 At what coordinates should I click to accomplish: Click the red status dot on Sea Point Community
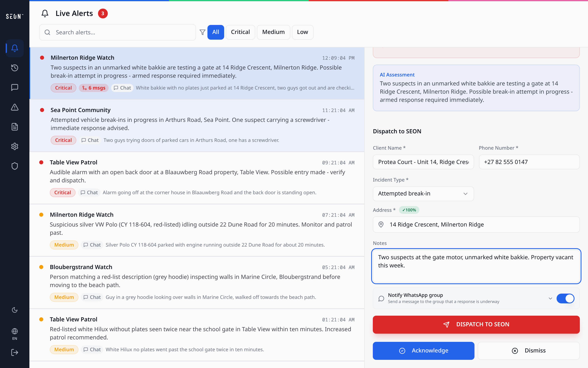click(42, 110)
